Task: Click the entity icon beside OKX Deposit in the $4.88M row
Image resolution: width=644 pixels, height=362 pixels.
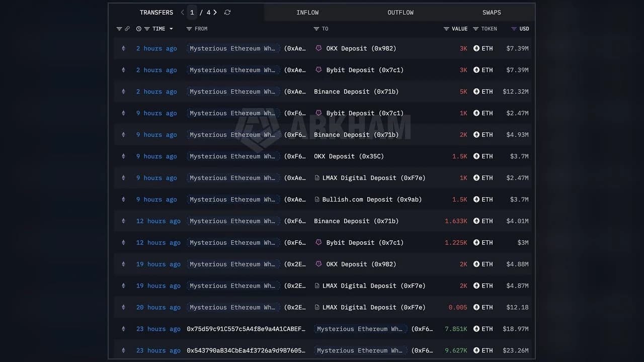Action: click(x=318, y=264)
